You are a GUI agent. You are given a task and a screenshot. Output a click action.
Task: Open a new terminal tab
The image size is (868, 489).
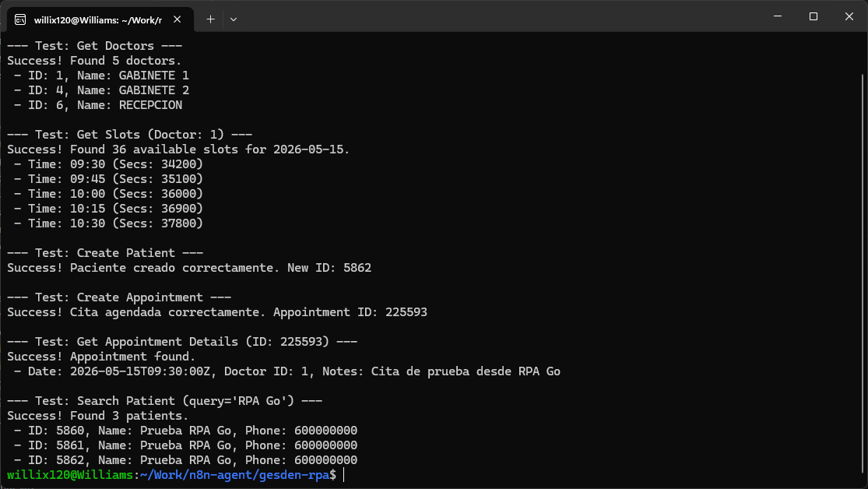click(x=210, y=19)
